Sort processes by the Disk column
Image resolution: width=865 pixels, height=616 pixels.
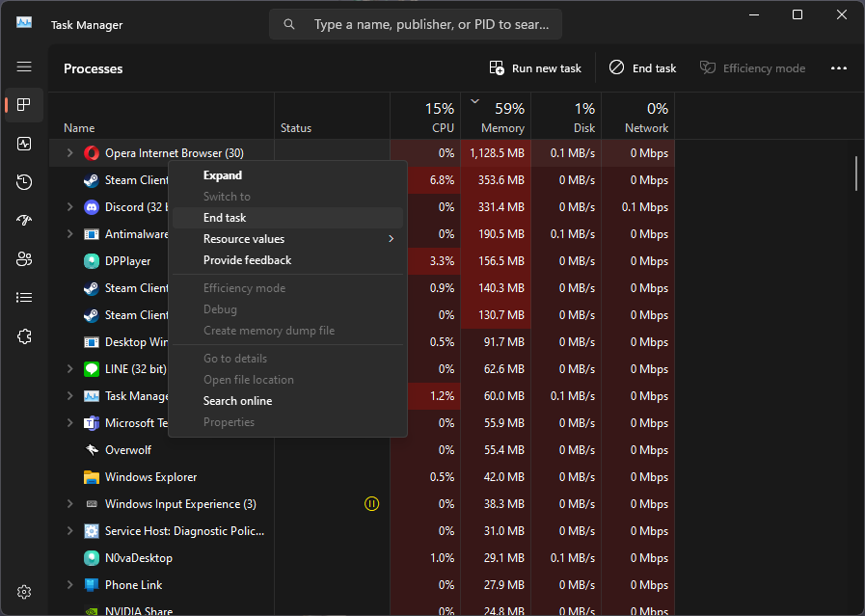pyautogui.click(x=566, y=117)
